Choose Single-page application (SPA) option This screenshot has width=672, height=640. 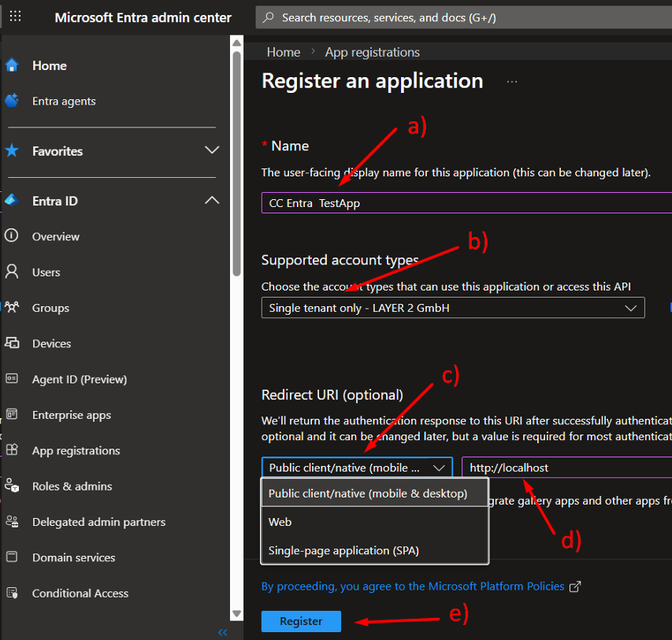coord(343,550)
